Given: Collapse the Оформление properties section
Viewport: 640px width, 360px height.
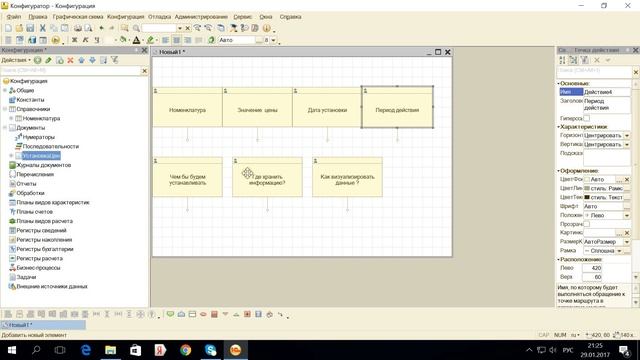Looking at the screenshot, I should point(559,171).
